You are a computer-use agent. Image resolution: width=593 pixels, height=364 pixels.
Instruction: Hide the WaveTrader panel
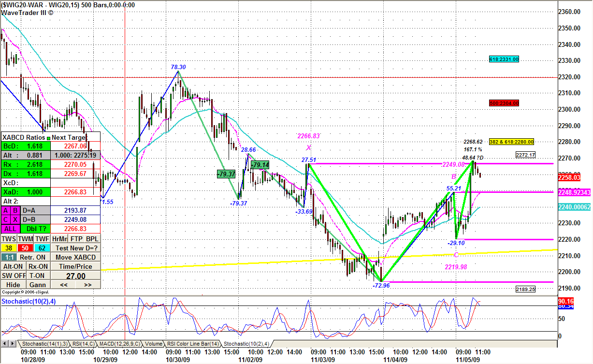(13, 285)
